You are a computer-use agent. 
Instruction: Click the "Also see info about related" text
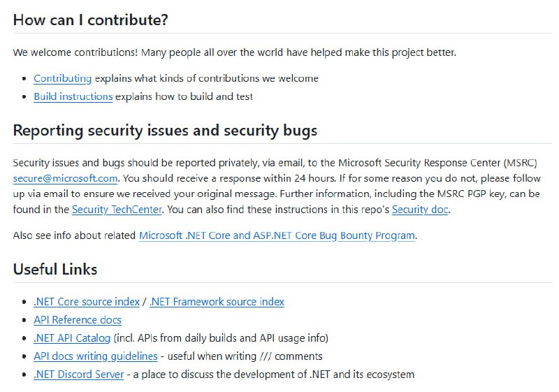coord(74,235)
